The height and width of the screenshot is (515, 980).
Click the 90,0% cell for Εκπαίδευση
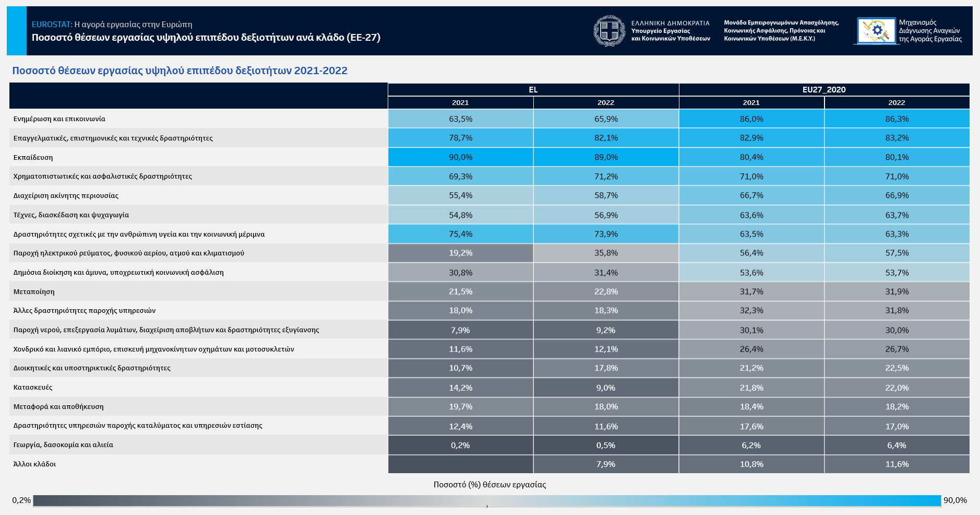tap(460, 157)
